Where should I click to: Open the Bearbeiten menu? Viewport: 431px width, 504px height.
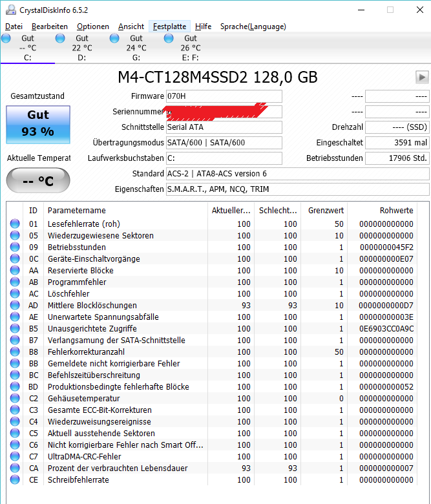pos(50,26)
